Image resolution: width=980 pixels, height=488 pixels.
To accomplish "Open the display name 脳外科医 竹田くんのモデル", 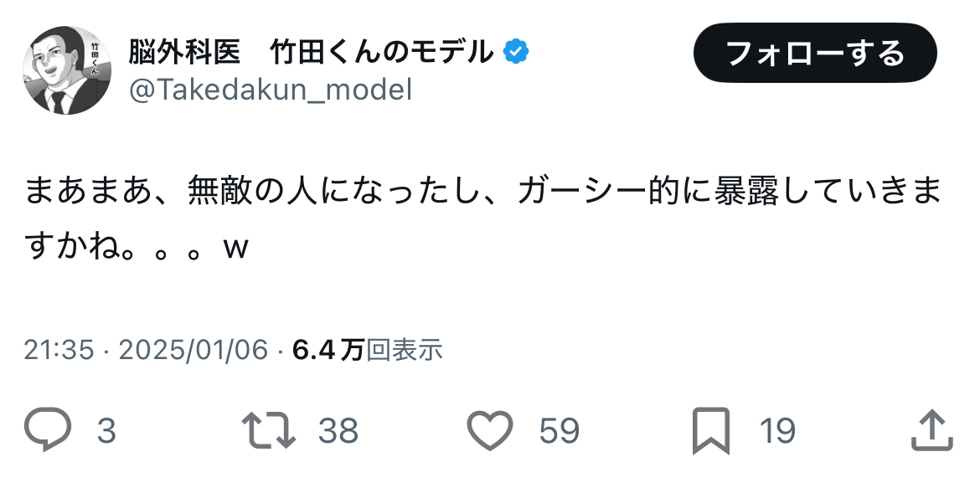I will [x=311, y=53].
